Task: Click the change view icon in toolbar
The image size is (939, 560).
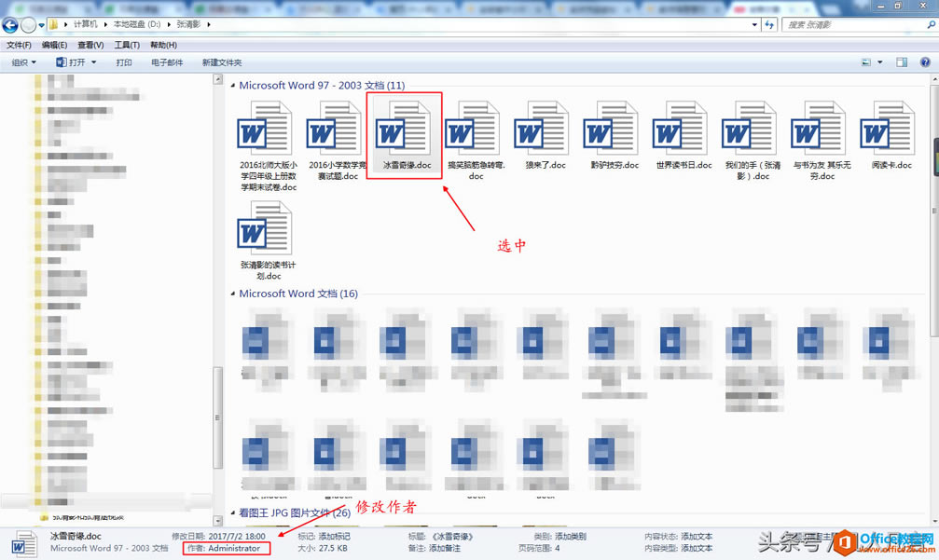Action: tap(866, 62)
